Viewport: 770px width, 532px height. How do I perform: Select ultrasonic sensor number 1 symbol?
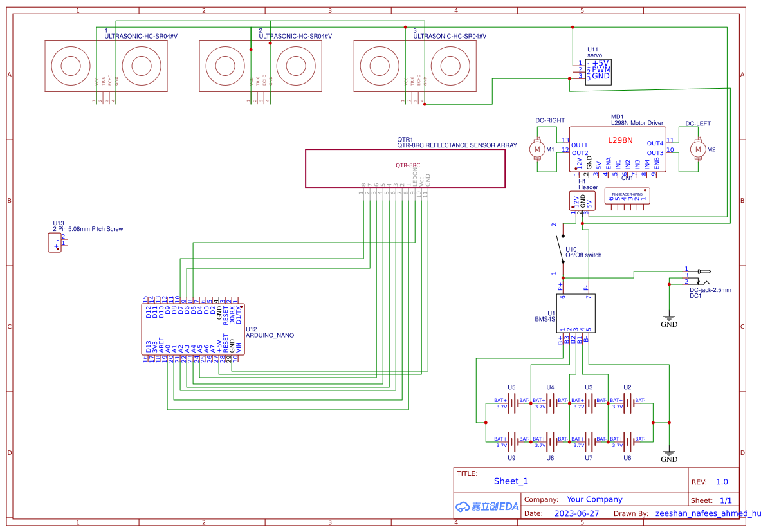tap(106, 66)
